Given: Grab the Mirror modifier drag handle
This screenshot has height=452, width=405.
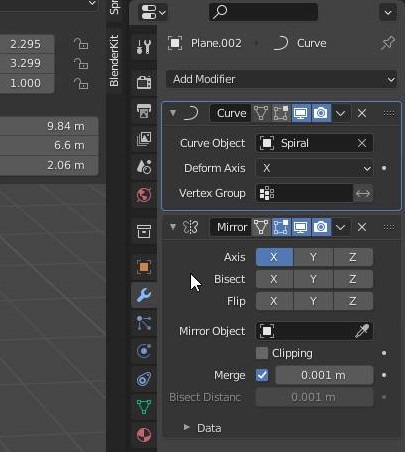Looking at the screenshot, I should tap(389, 227).
